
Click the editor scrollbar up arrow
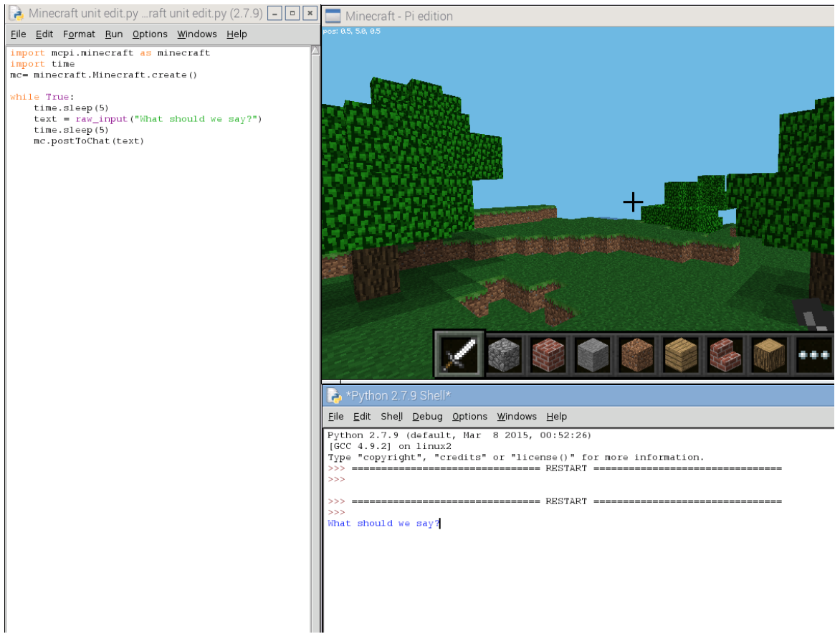315,50
